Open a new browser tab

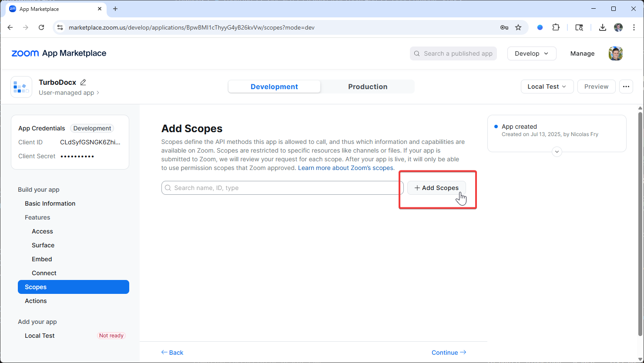click(115, 9)
